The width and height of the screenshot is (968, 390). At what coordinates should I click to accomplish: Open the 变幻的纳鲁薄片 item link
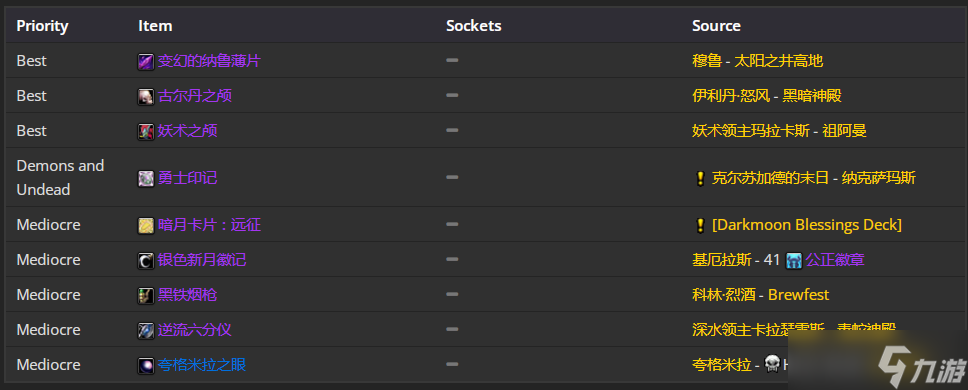[209, 61]
